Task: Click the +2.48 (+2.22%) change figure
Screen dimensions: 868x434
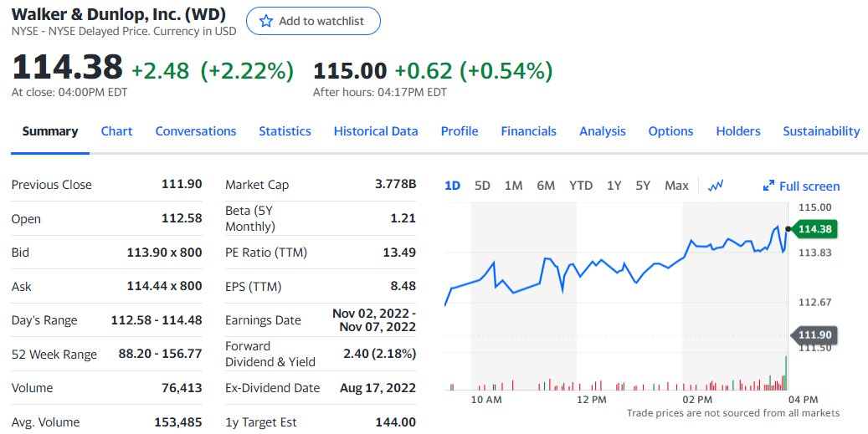Action: (213, 71)
